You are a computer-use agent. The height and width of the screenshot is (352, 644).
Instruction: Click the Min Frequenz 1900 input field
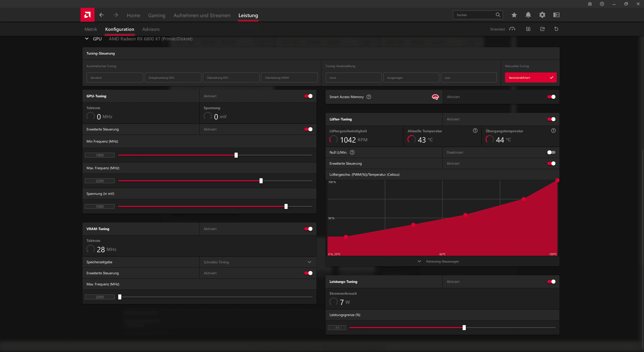point(100,155)
